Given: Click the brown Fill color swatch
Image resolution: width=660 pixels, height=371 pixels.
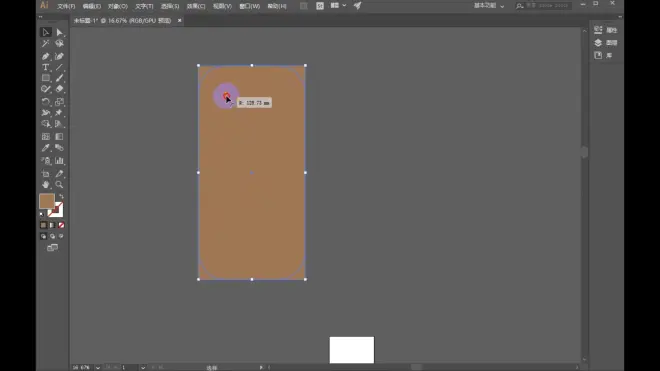Looking at the screenshot, I should pyautogui.click(x=47, y=201).
